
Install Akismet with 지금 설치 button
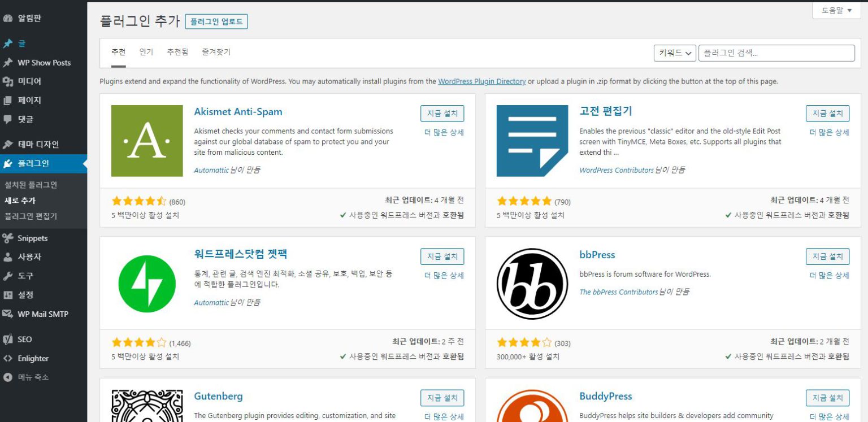point(442,114)
